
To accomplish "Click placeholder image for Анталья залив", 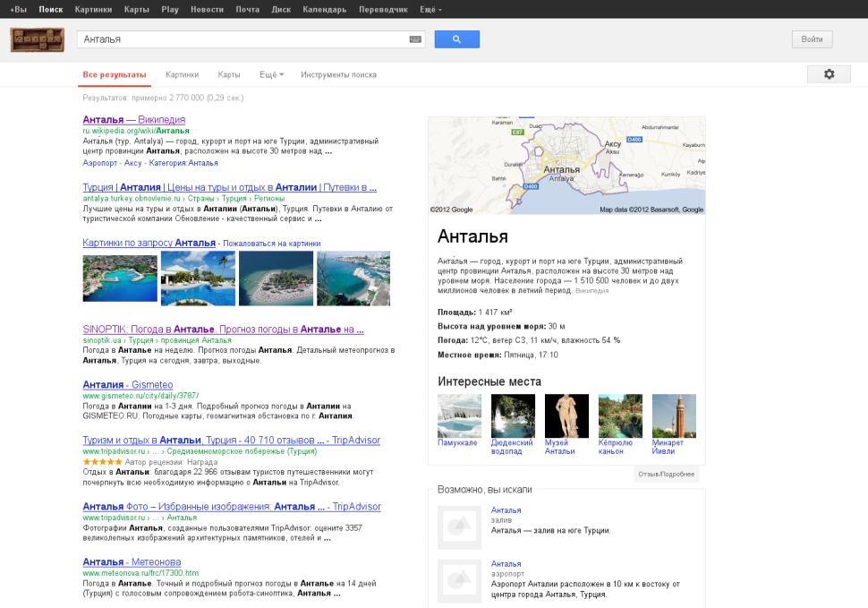I will 459,527.
